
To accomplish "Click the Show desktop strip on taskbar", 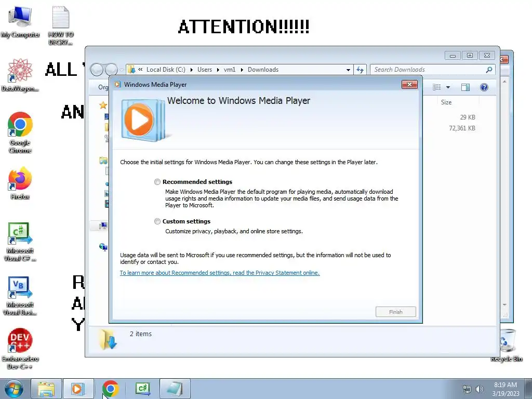I will coord(528,389).
